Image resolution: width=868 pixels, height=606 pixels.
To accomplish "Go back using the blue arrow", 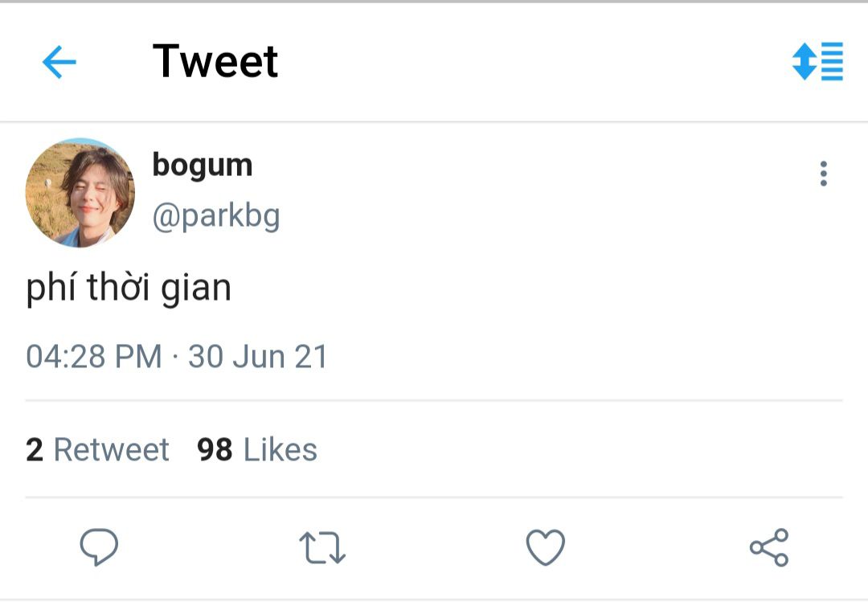I will click(59, 61).
